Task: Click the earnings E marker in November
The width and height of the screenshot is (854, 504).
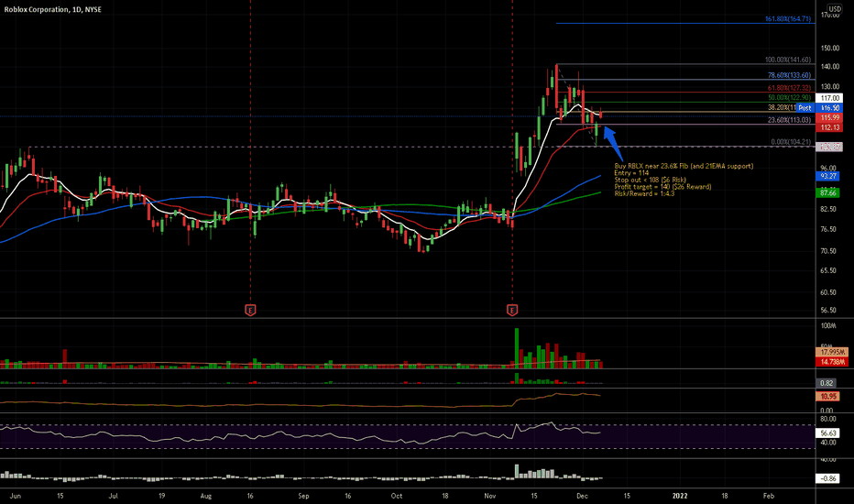Action: tap(512, 310)
